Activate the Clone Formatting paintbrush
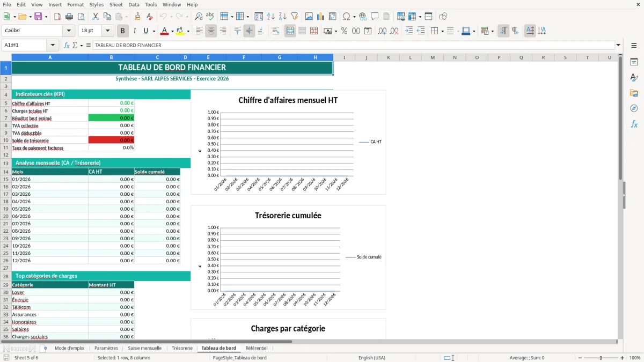The height and width of the screenshot is (362, 644). (x=137, y=17)
